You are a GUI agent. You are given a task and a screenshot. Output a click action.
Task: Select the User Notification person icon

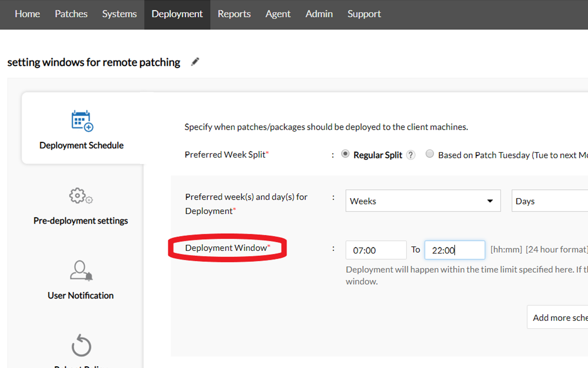click(x=80, y=272)
